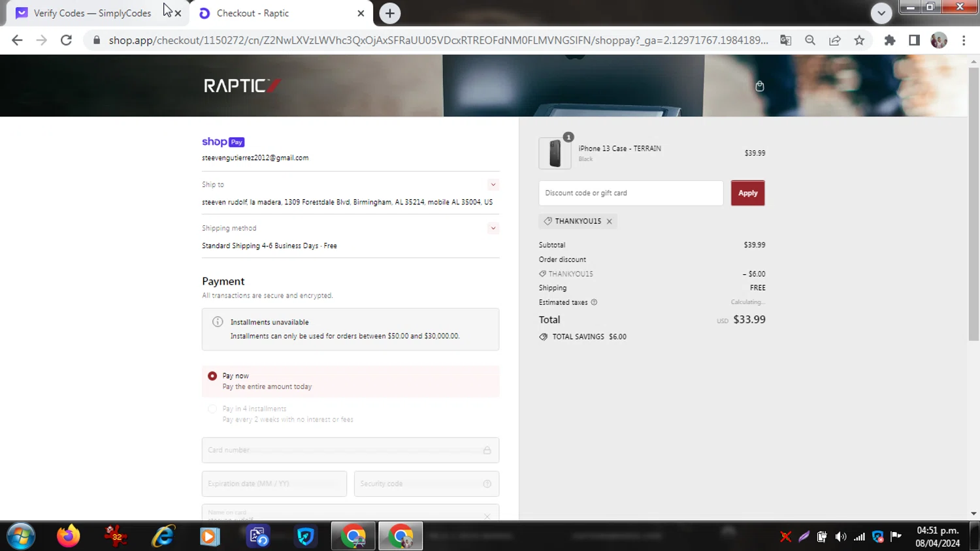Image resolution: width=980 pixels, height=551 pixels.
Task: Expand the Shipping method section
Action: (x=493, y=228)
